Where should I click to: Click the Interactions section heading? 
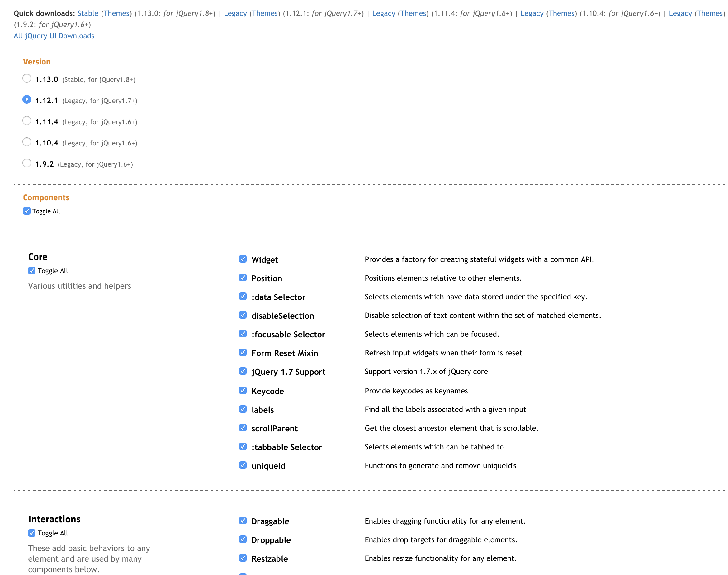click(54, 519)
